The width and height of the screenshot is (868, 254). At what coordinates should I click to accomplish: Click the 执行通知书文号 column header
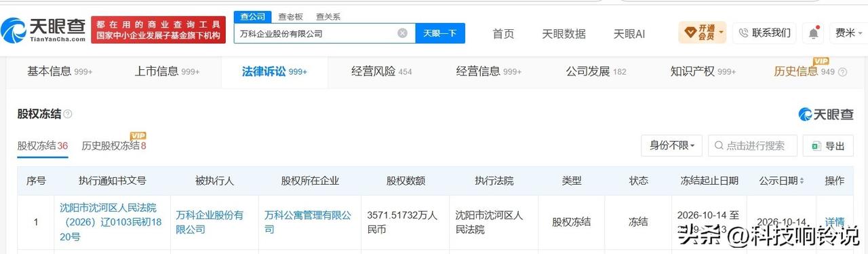(x=112, y=181)
